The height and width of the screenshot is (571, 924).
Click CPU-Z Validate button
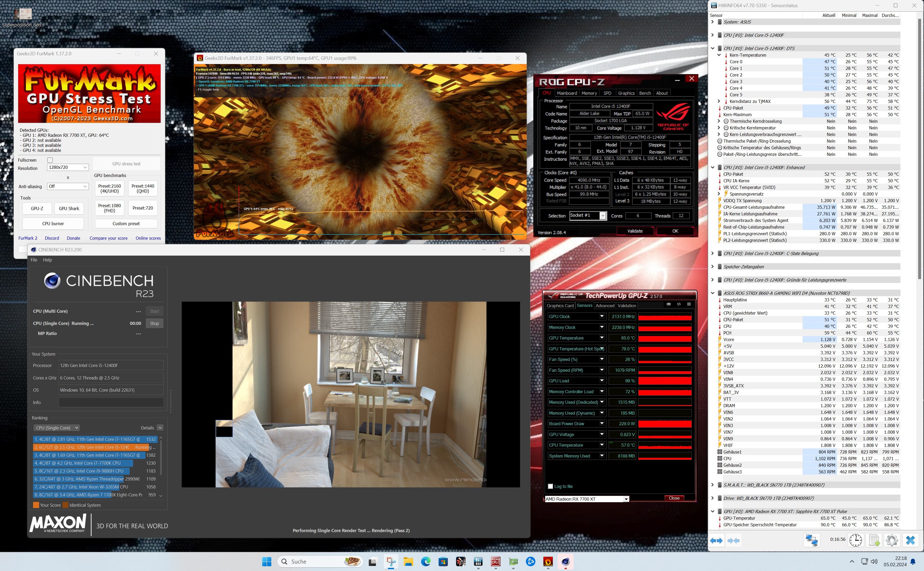pyautogui.click(x=635, y=231)
